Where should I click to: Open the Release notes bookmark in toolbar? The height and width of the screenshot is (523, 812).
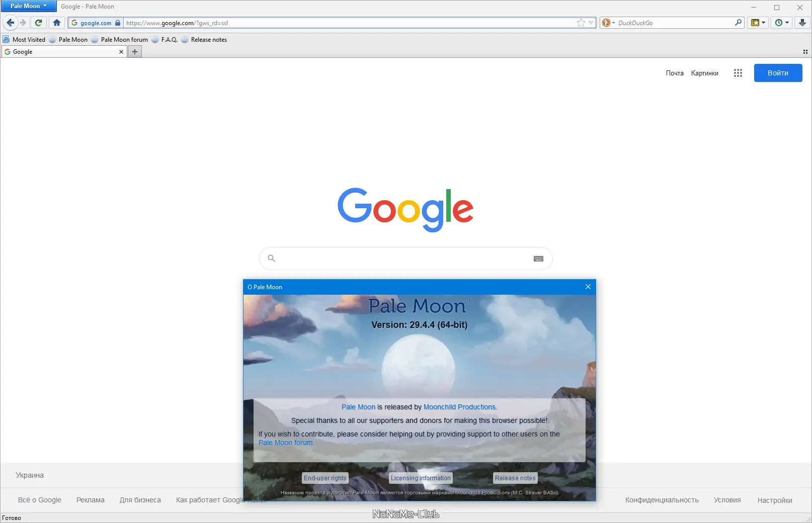pos(204,40)
